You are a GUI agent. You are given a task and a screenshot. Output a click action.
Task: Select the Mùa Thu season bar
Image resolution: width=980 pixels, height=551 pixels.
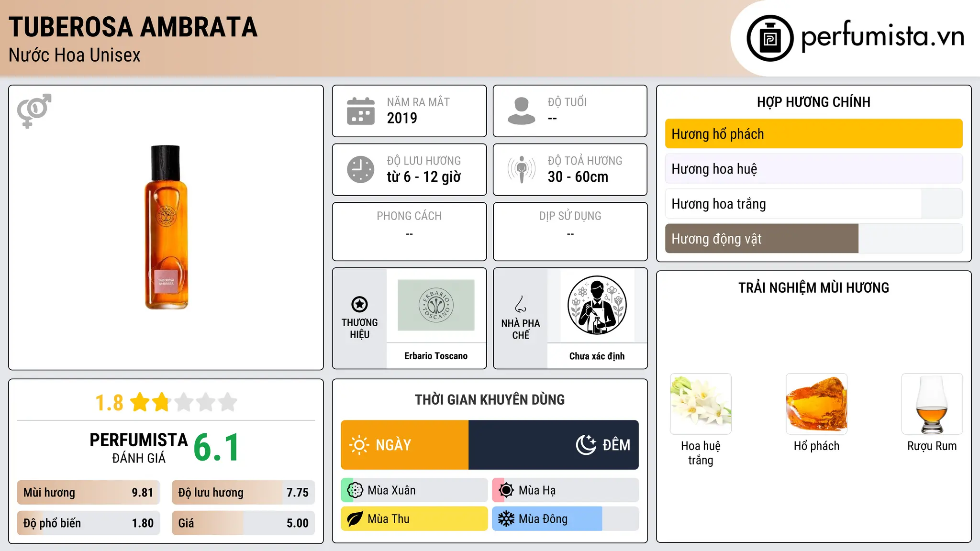[414, 519]
